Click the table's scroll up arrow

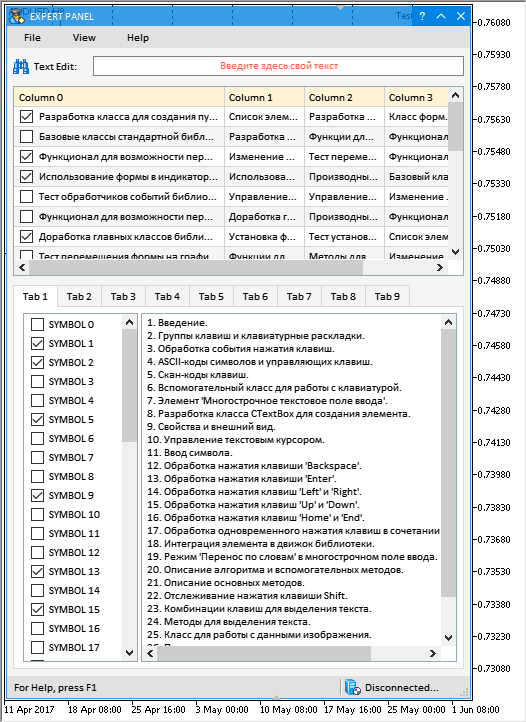(456, 95)
